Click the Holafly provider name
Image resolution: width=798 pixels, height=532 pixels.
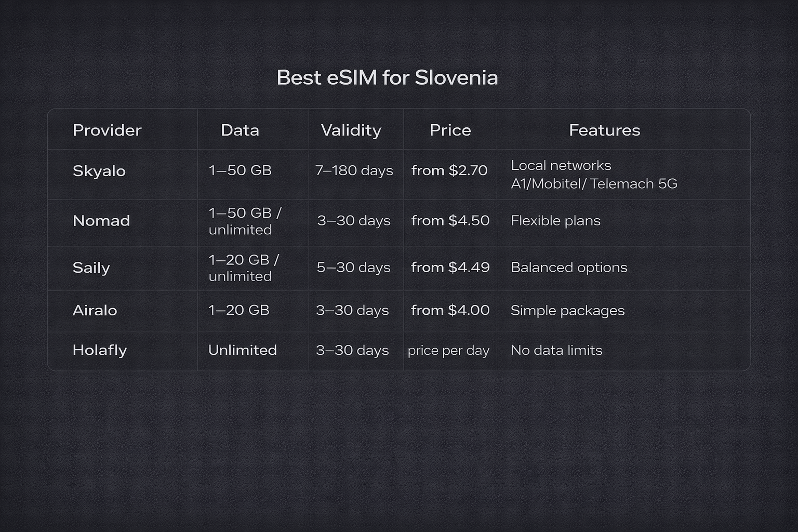click(x=100, y=350)
